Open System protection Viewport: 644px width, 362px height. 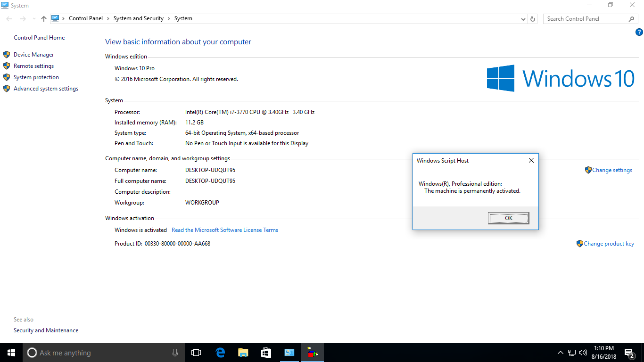click(x=36, y=77)
